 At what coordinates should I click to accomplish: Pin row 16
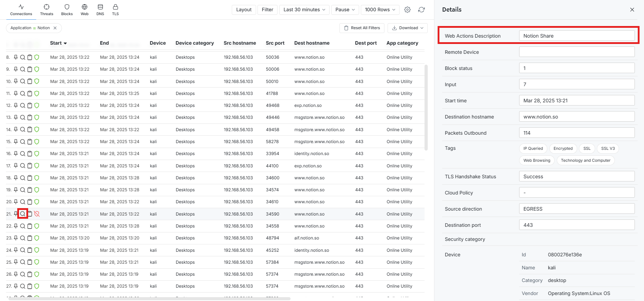click(x=15, y=153)
